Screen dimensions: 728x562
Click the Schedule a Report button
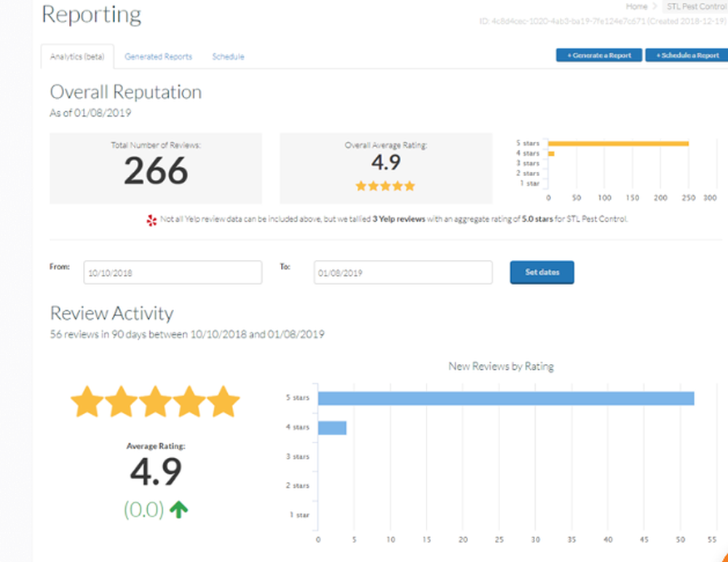point(686,55)
